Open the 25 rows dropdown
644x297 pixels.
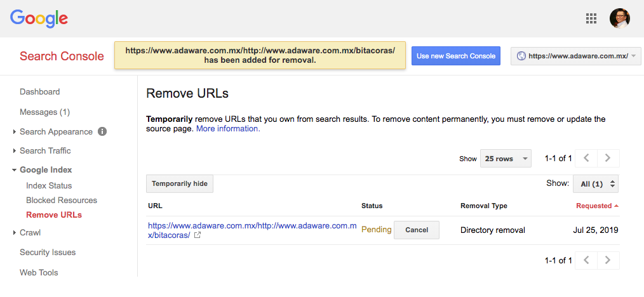(x=506, y=159)
